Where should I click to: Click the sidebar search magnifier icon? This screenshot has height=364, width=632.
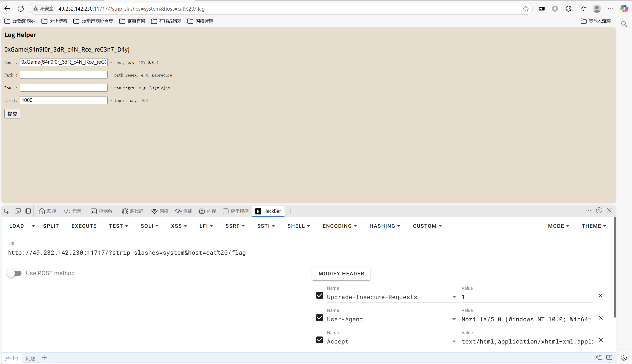tap(624, 24)
